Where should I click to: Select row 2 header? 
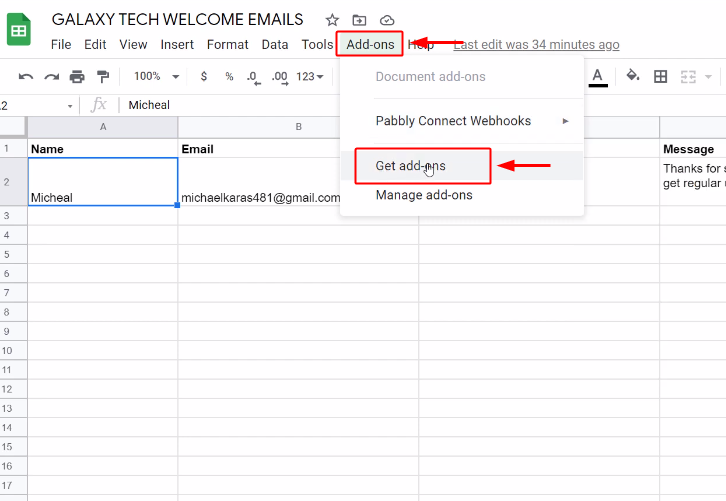click(13, 182)
